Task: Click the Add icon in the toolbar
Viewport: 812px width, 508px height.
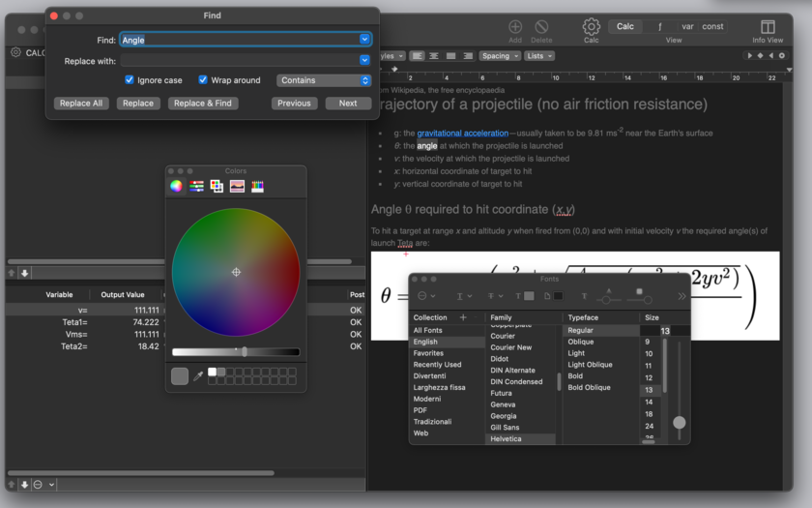Action: (514, 26)
